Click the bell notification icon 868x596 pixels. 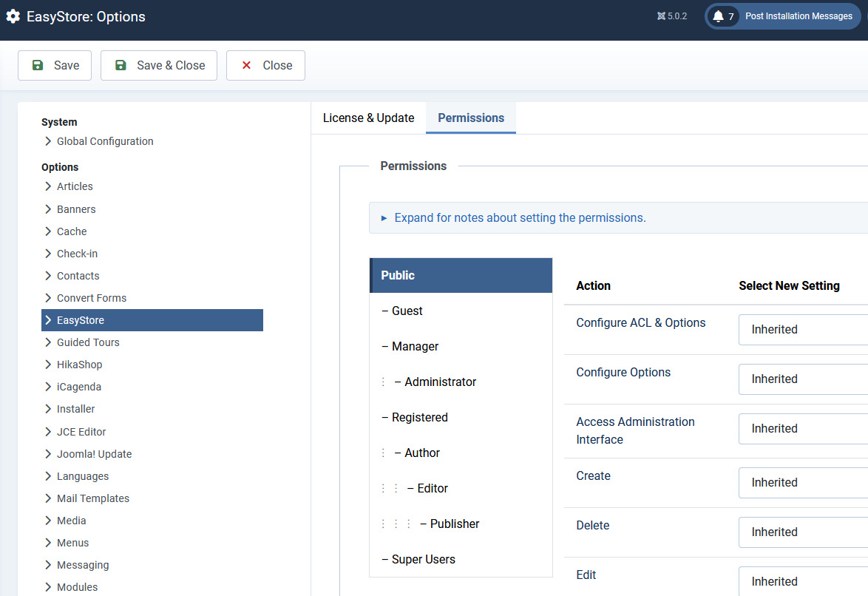(x=718, y=16)
